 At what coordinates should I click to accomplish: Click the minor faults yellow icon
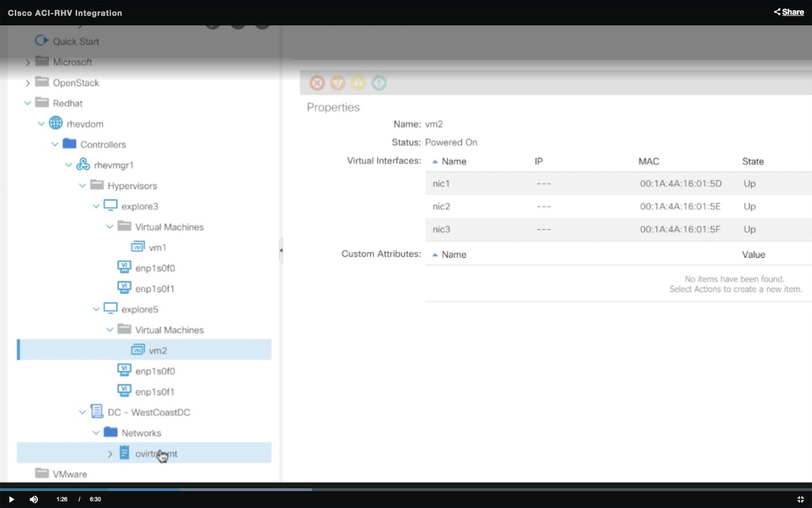[359, 83]
